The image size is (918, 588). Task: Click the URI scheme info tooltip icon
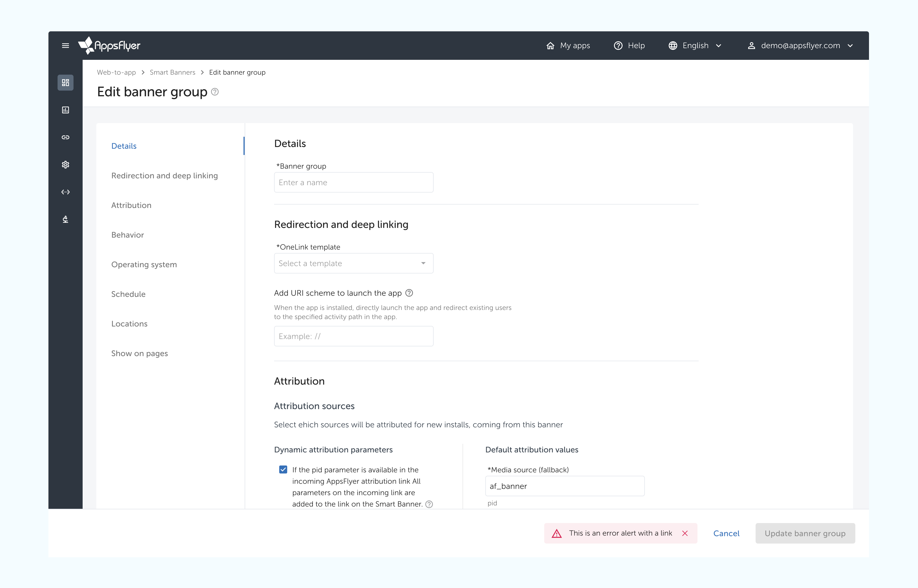[x=409, y=293]
